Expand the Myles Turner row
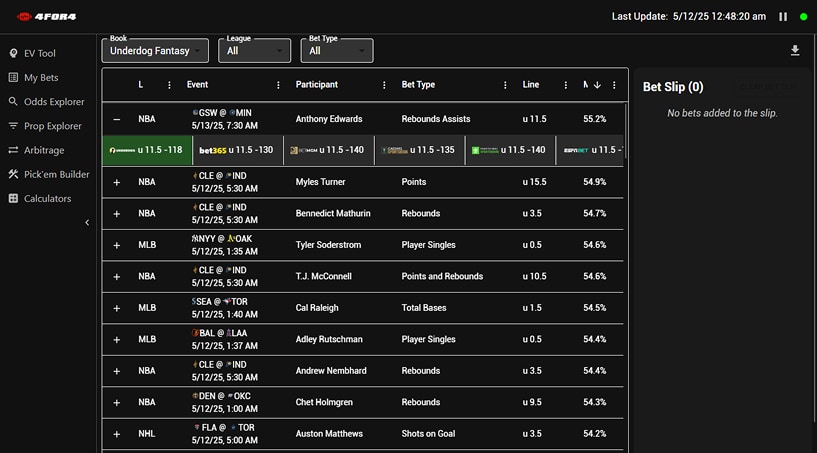 coord(117,182)
